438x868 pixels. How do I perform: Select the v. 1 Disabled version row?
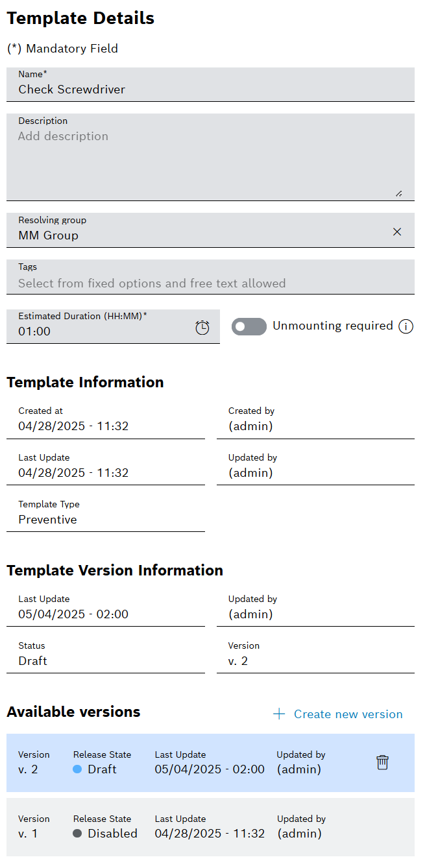(210, 827)
